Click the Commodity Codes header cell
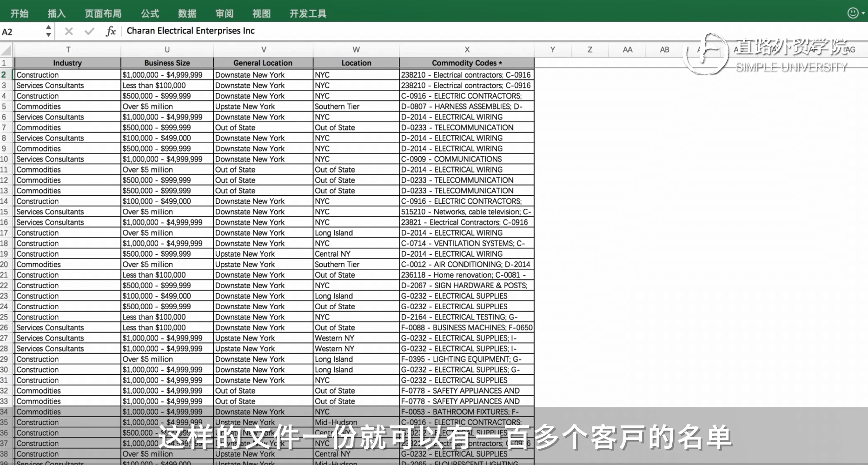Image resolution: width=868 pixels, height=465 pixels. click(467, 63)
